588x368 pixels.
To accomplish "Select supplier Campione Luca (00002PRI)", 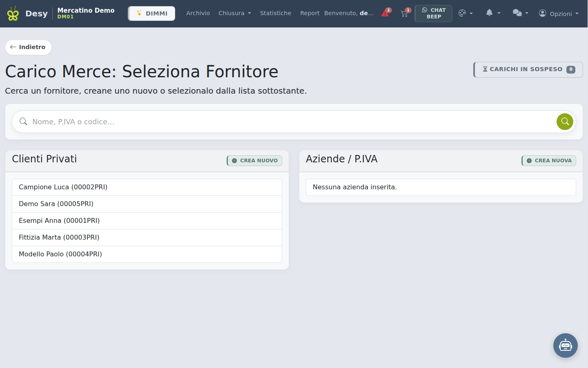I will [147, 187].
